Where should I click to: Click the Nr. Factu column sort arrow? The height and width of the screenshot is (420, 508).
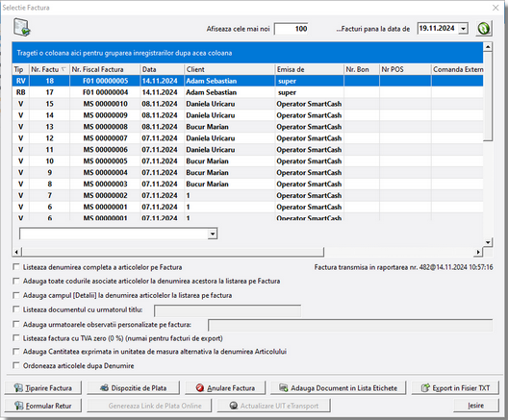click(x=63, y=69)
